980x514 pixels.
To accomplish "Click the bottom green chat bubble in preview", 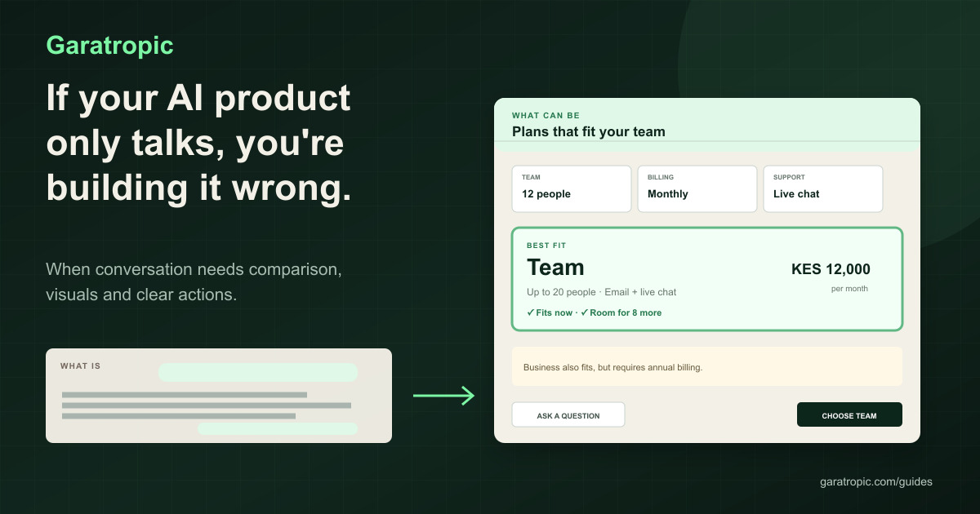I will pos(278,428).
